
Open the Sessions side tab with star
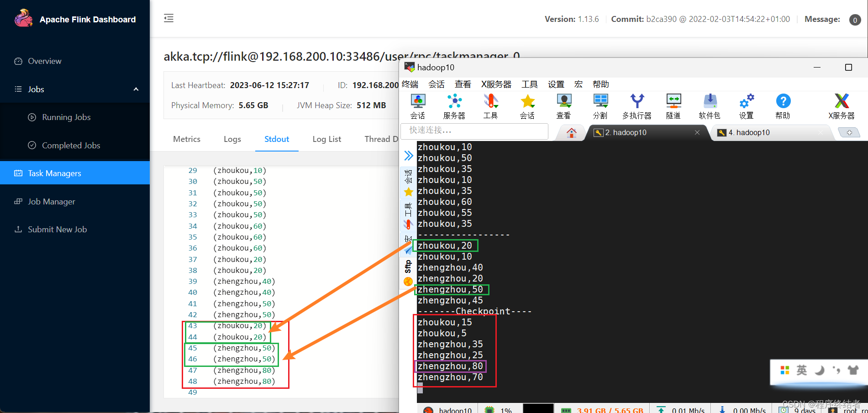(408, 183)
